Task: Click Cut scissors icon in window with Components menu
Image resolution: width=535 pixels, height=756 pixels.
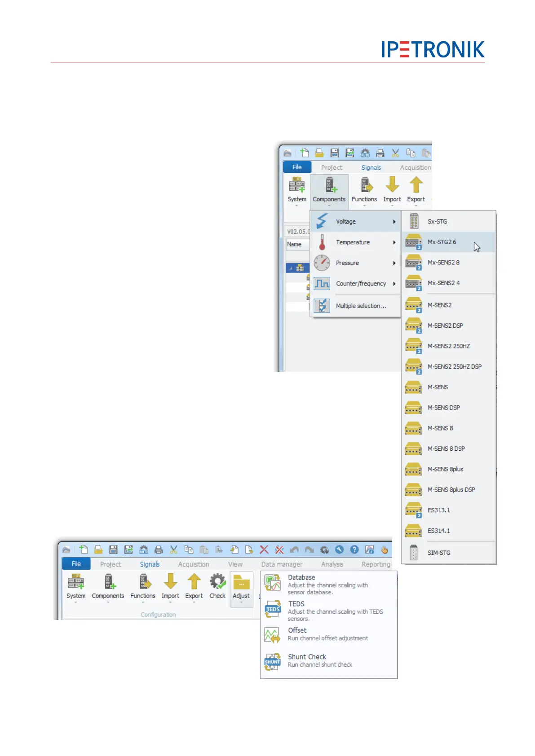Action: click(x=395, y=153)
